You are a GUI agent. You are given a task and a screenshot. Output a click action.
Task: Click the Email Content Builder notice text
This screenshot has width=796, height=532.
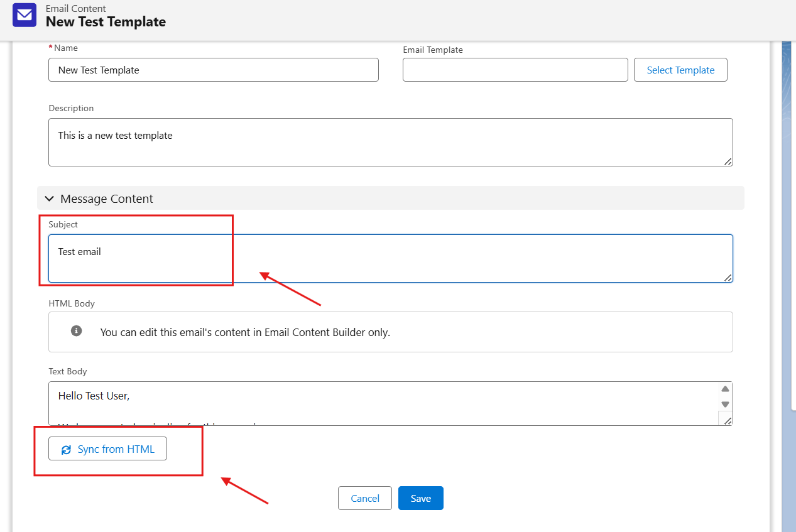245,332
